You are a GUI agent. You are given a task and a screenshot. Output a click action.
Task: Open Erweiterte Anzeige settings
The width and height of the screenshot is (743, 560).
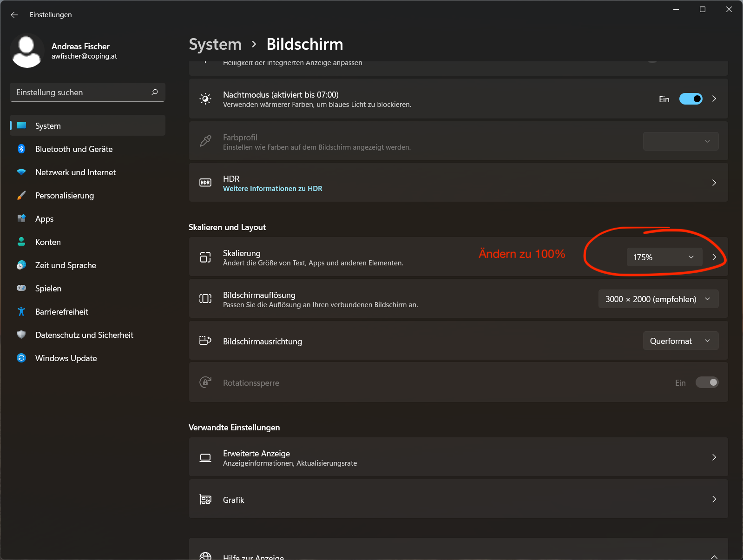coord(458,457)
